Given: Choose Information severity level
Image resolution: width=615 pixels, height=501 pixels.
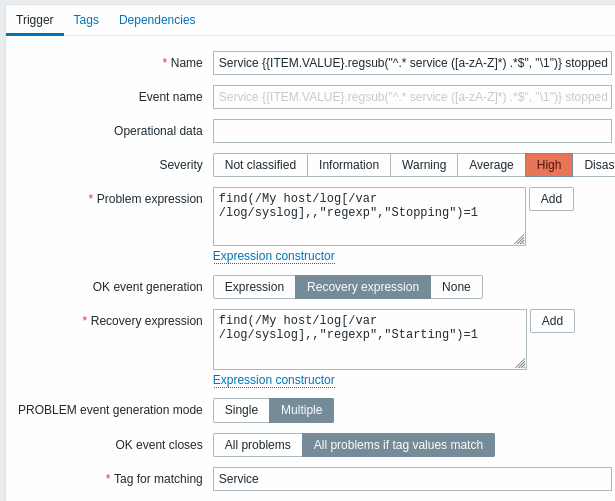Looking at the screenshot, I should point(348,165).
